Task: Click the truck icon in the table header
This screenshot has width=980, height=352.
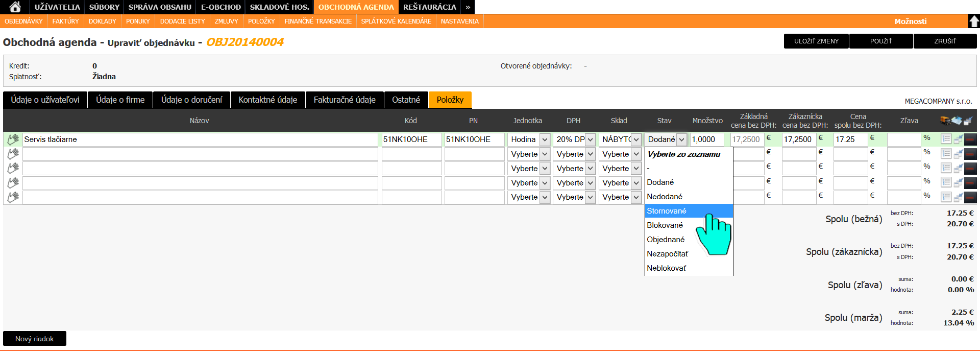Action: (945, 121)
